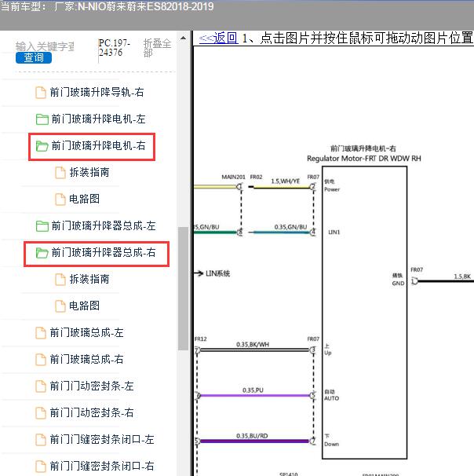Click the Down pin label in diagram
The image size is (474, 476).
click(331, 444)
